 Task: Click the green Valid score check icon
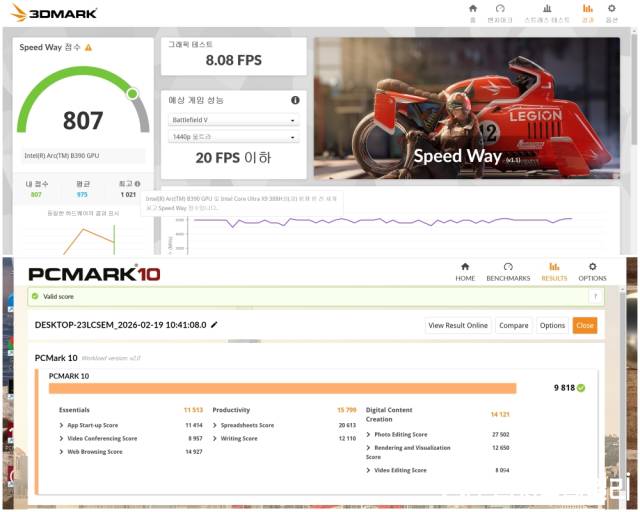35,296
